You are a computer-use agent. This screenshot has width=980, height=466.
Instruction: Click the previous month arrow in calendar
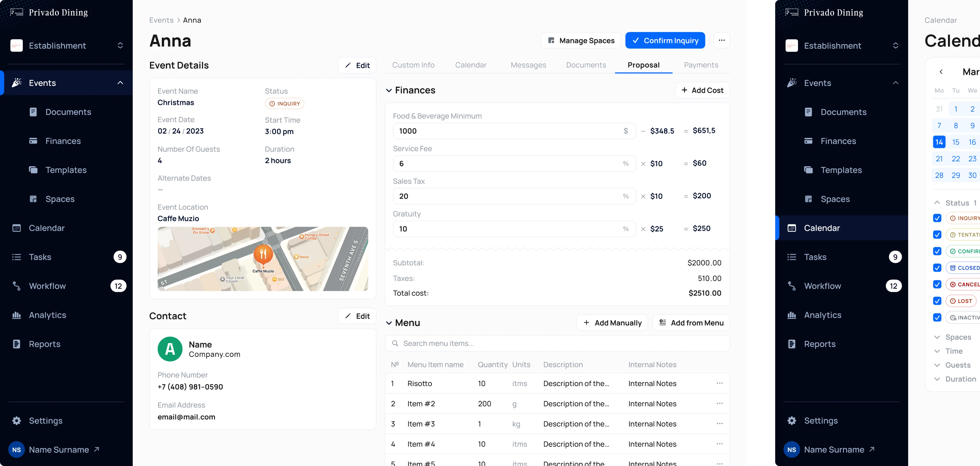pos(941,72)
